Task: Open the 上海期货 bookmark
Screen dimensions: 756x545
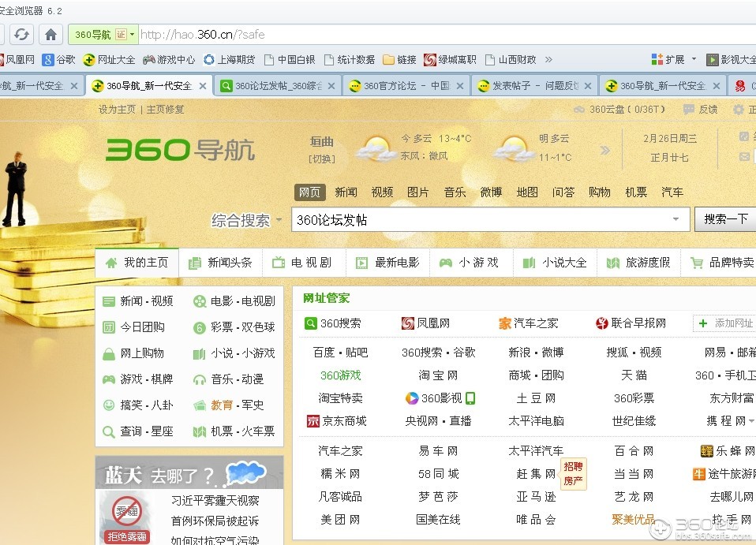Action: coord(230,60)
